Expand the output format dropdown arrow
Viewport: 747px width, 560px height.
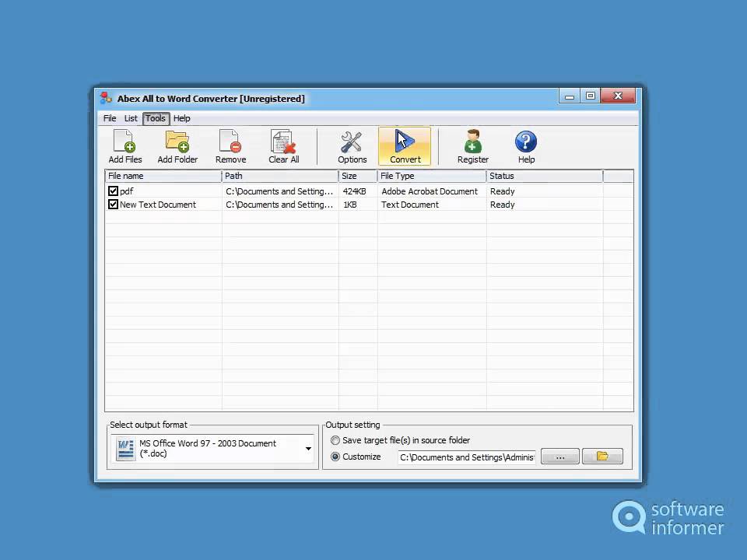[308, 449]
